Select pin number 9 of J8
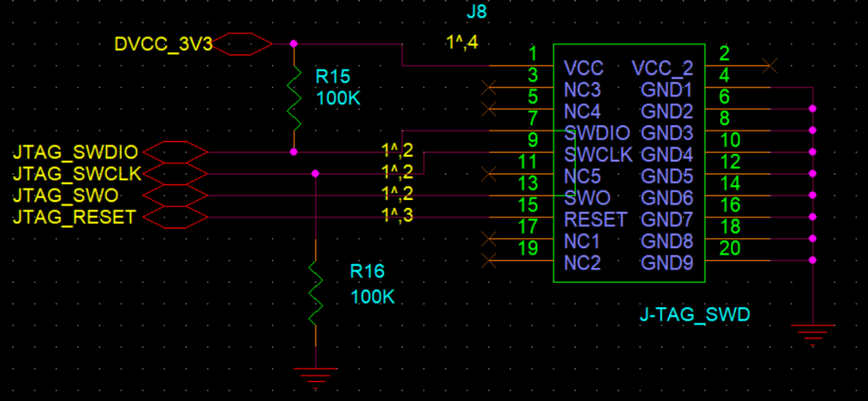 point(533,139)
